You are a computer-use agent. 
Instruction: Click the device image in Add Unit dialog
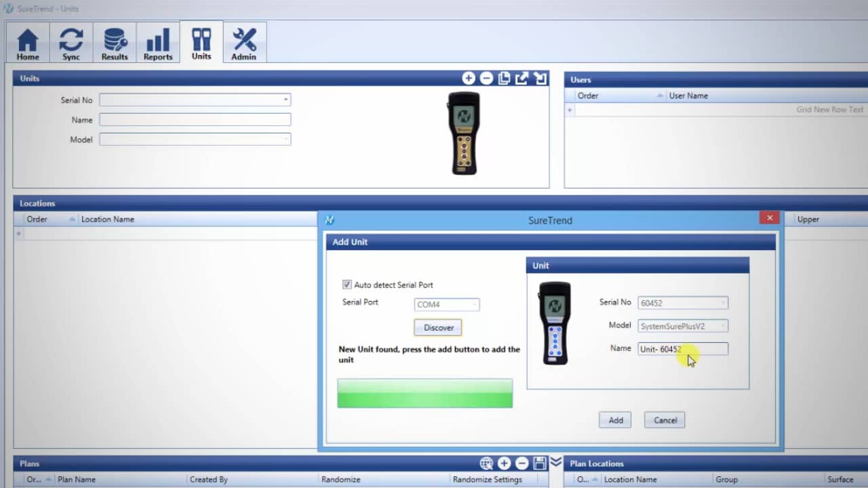(x=555, y=323)
